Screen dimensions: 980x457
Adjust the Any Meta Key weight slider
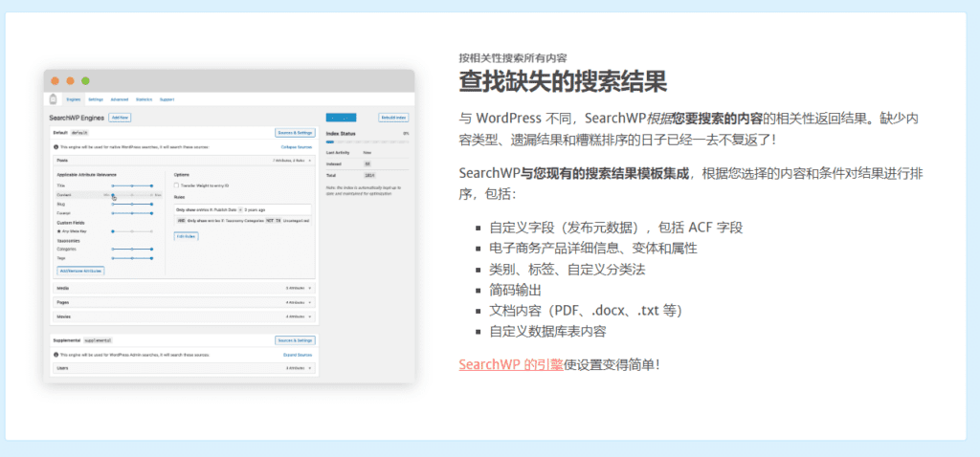click(x=132, y=231)
